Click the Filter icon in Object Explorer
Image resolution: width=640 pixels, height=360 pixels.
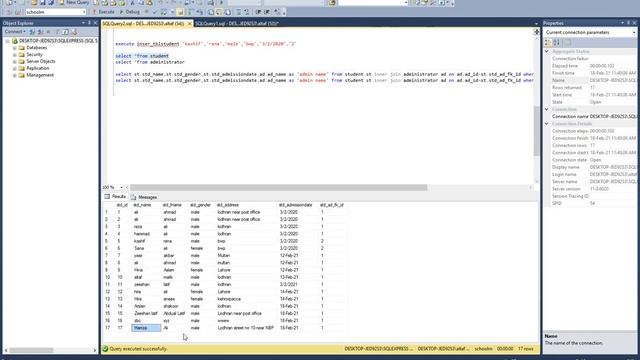click(57, 31)
